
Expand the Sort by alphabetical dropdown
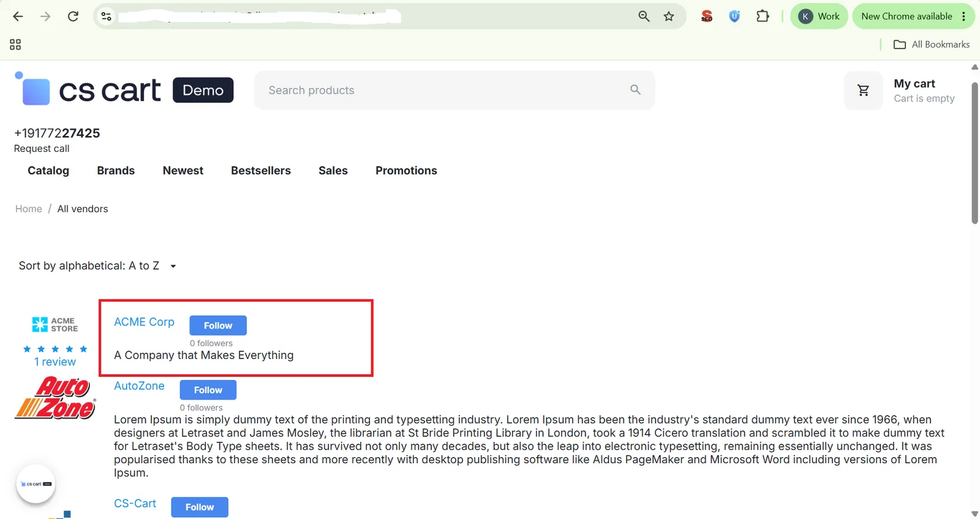pos(97,266)
